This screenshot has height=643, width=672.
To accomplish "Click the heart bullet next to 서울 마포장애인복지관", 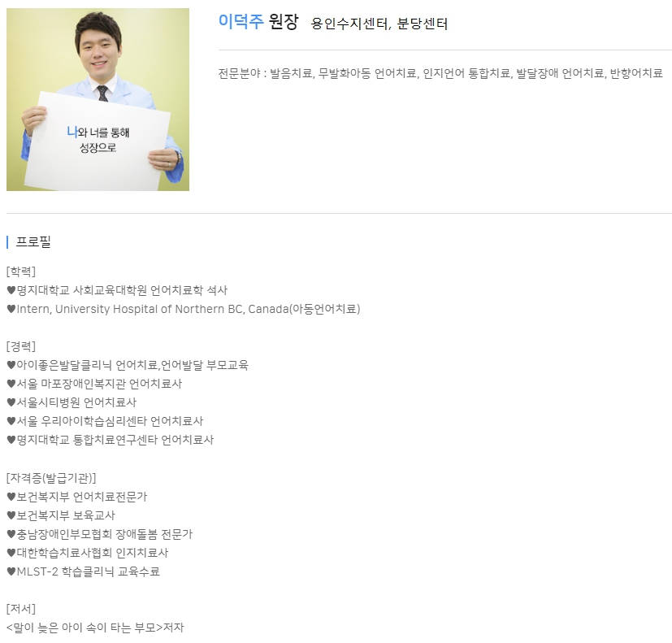I will click(x=11, y=384).
